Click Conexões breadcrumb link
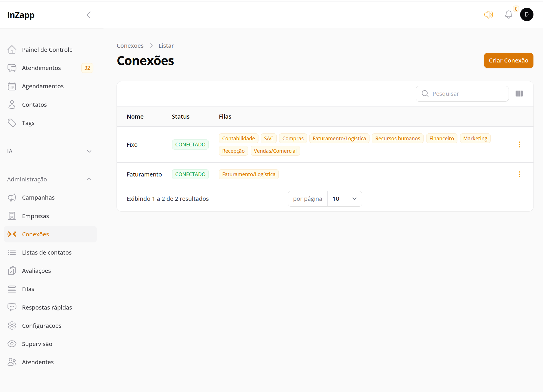 [x=130, y=46]
